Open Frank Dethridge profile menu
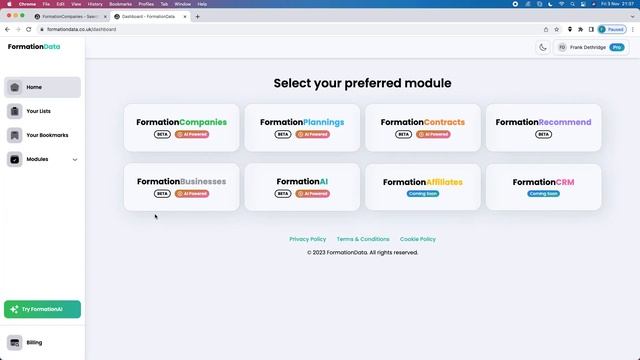Viewport: 640px width, 360px height. coord(591,47)
